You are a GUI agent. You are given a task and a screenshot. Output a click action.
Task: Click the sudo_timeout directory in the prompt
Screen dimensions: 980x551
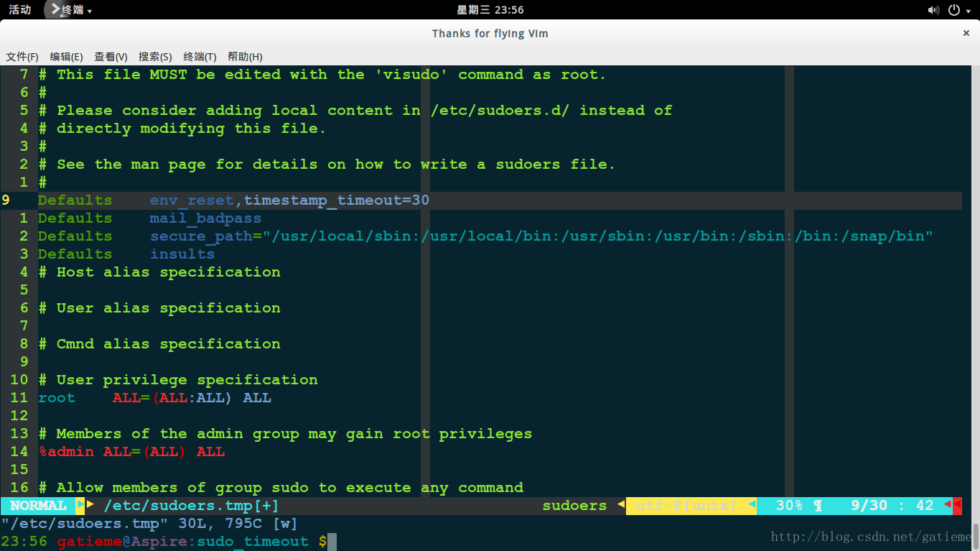click(253, 542)
